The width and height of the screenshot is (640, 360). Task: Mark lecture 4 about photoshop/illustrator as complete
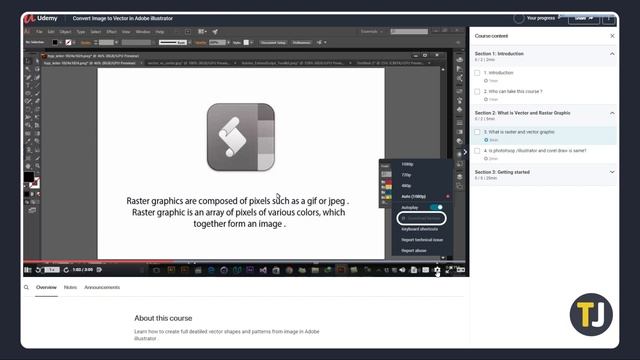477,151
